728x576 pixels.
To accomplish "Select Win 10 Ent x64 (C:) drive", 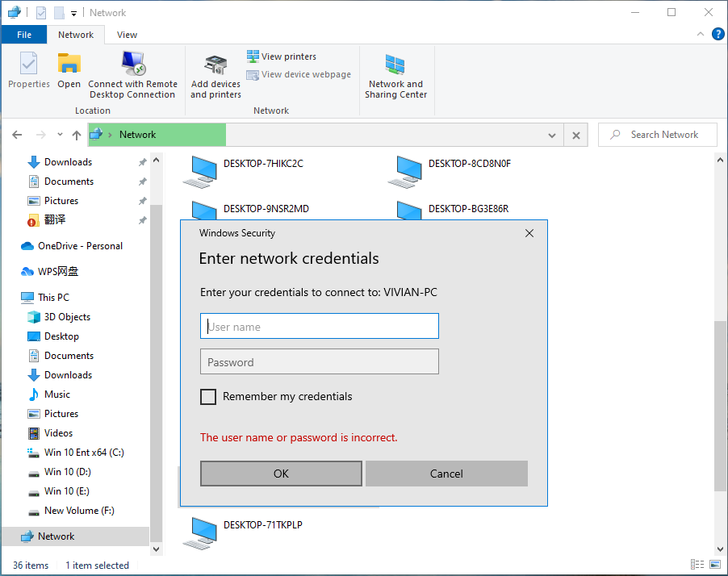I will [x=84, y=453].
